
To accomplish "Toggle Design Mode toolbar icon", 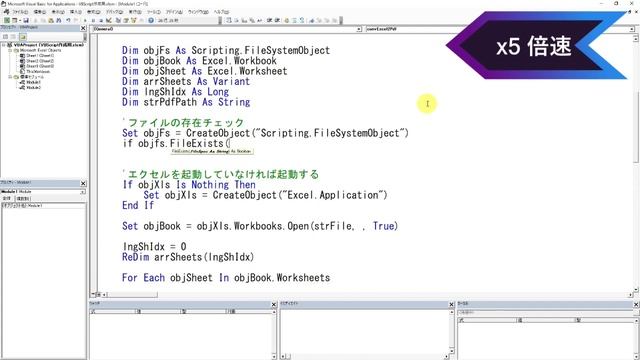I will tap(109, 20).
